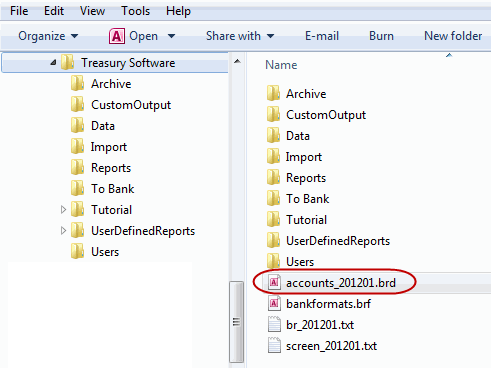The width and height of the screenshot is (491, 368).
Task: Select To Bank label in navigation tree
Action: (113, 189)
